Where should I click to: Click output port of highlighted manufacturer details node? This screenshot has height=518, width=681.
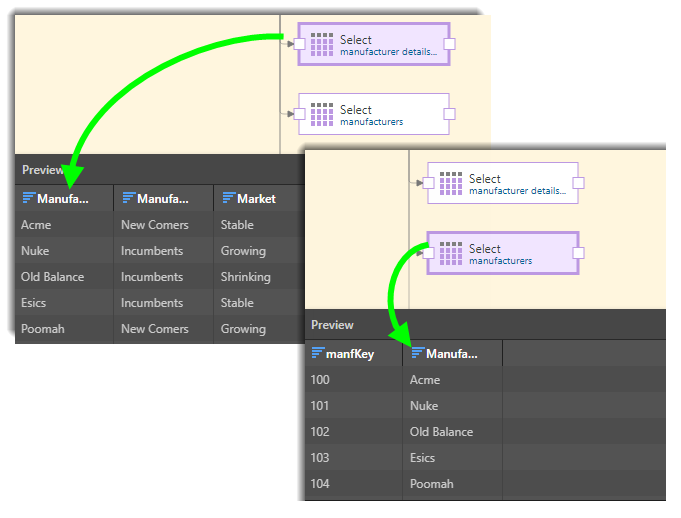450,44
